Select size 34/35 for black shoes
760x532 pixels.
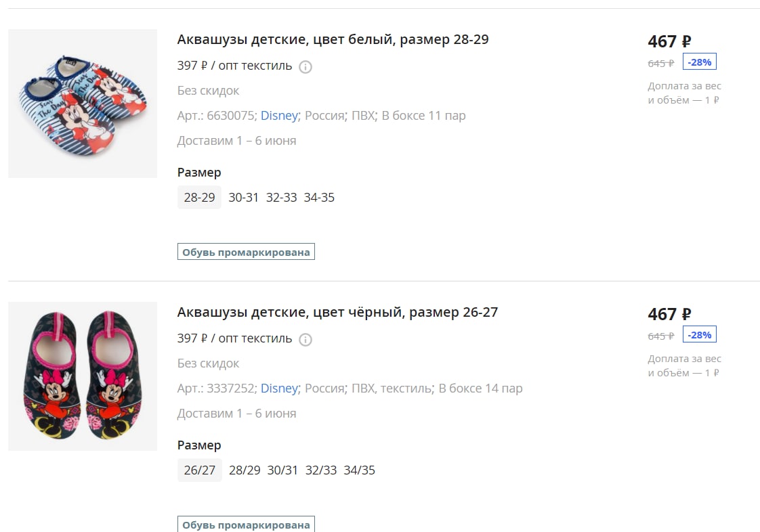coord(359,470)
